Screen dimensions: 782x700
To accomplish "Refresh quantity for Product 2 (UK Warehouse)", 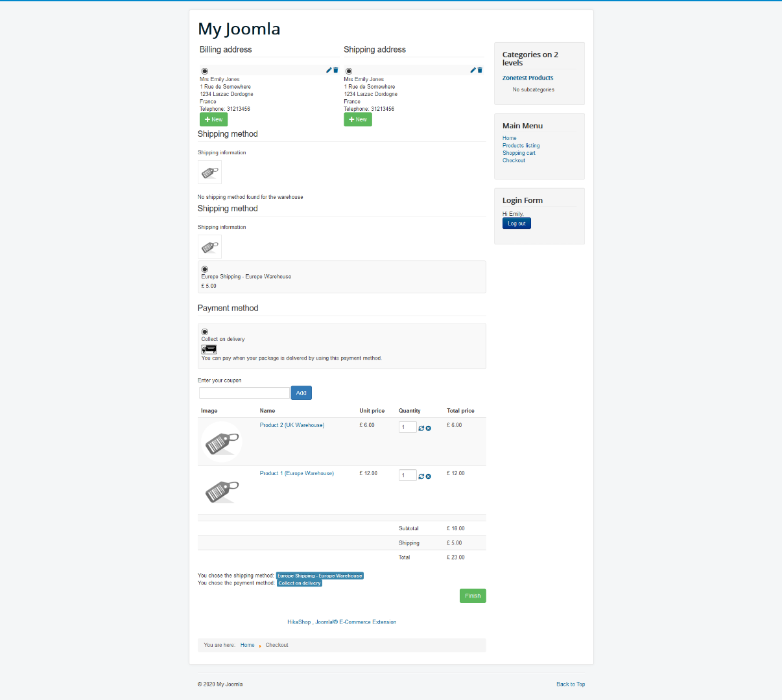I will click(421, 428).
